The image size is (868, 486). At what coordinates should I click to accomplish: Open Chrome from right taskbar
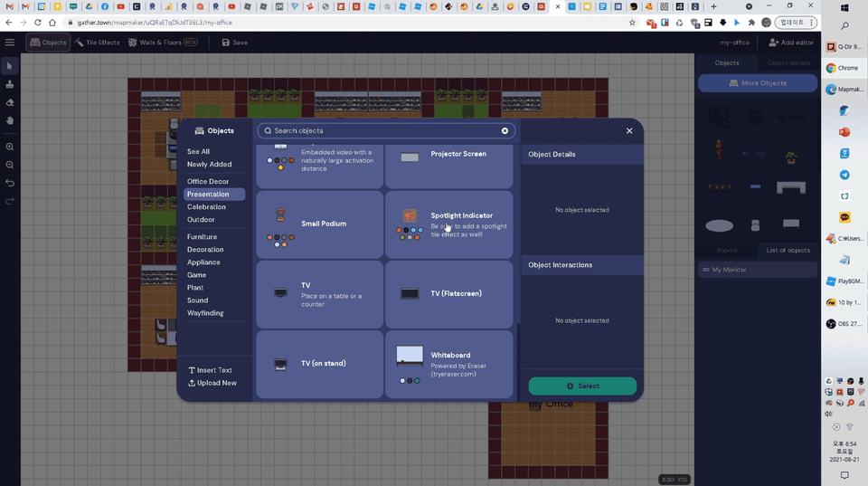click(842, 68)
